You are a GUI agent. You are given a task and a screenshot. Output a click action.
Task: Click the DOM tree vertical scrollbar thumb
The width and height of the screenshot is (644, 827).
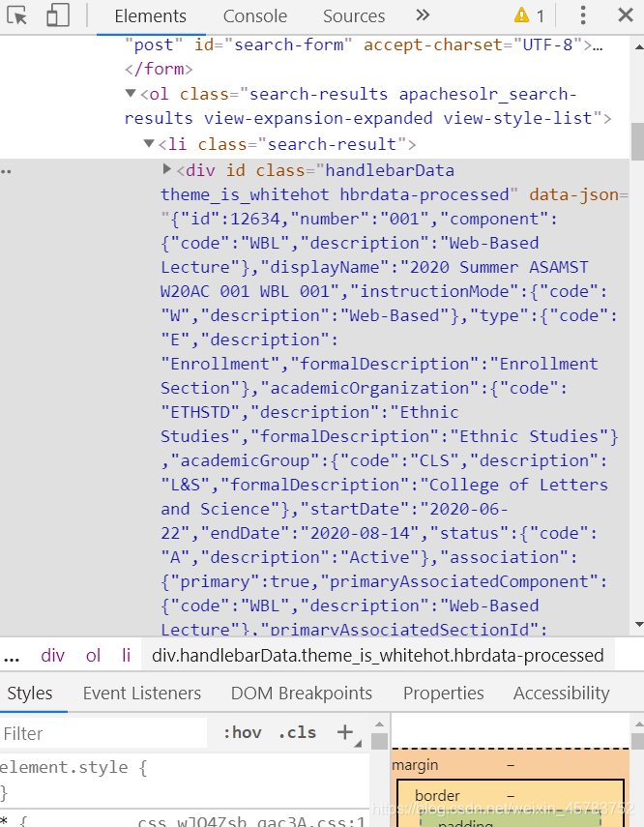tap(637, 141)
